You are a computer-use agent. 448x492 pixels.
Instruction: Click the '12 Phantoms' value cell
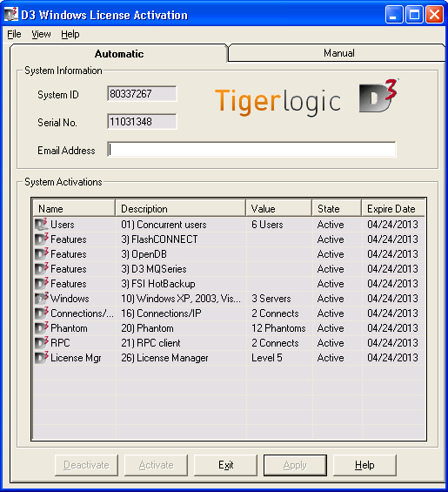point(279,328)
